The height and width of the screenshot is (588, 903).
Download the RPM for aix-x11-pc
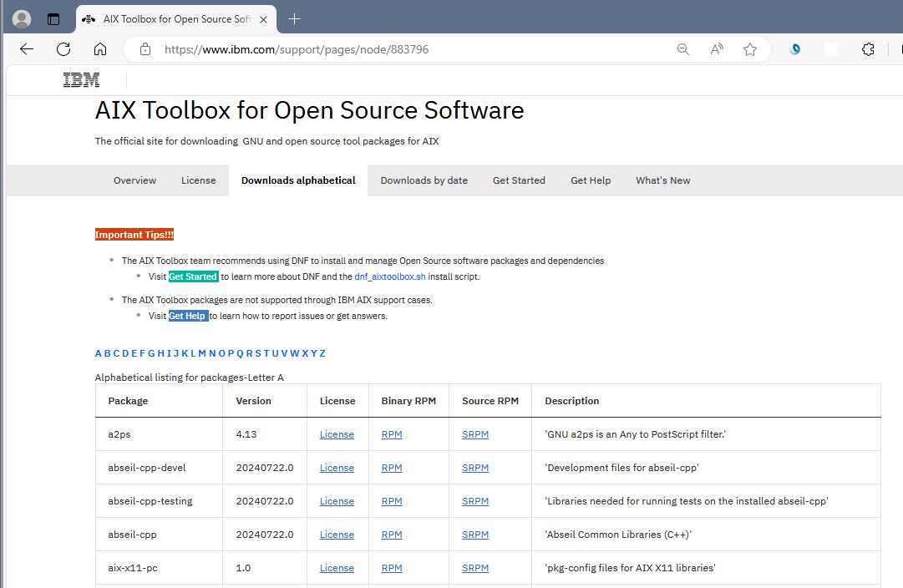[x=392, y=568]
